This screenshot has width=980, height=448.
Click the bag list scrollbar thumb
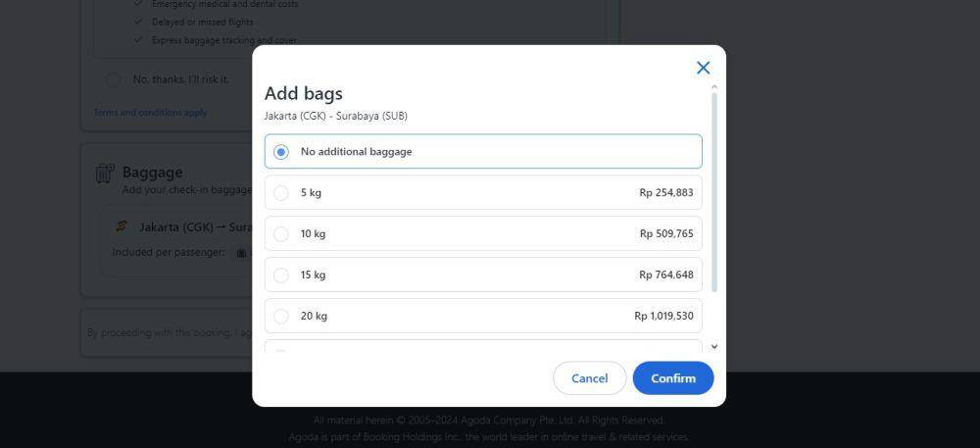coord(714,192)
